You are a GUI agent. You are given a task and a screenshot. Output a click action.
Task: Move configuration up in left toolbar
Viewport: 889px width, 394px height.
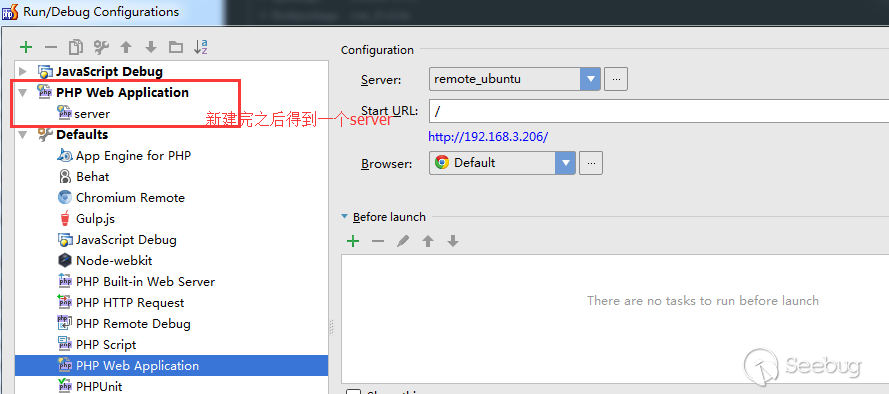tap(126, 47)
